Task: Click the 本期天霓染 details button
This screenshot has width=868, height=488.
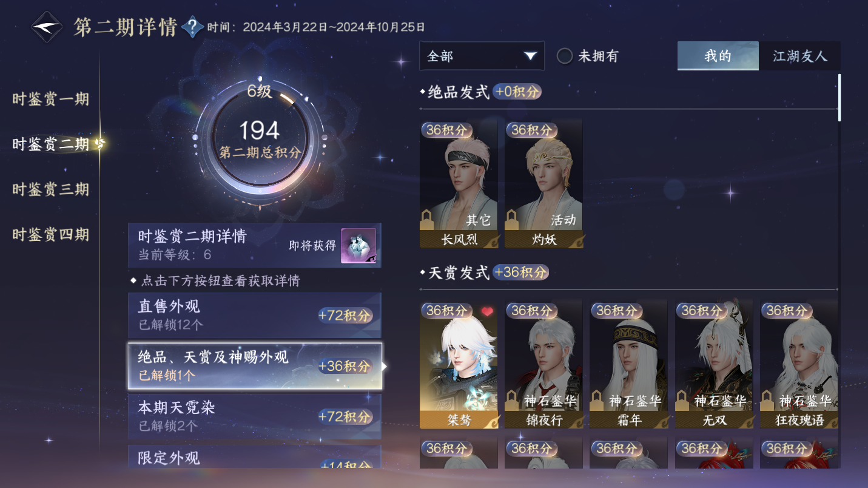Action: coord(255,416)
